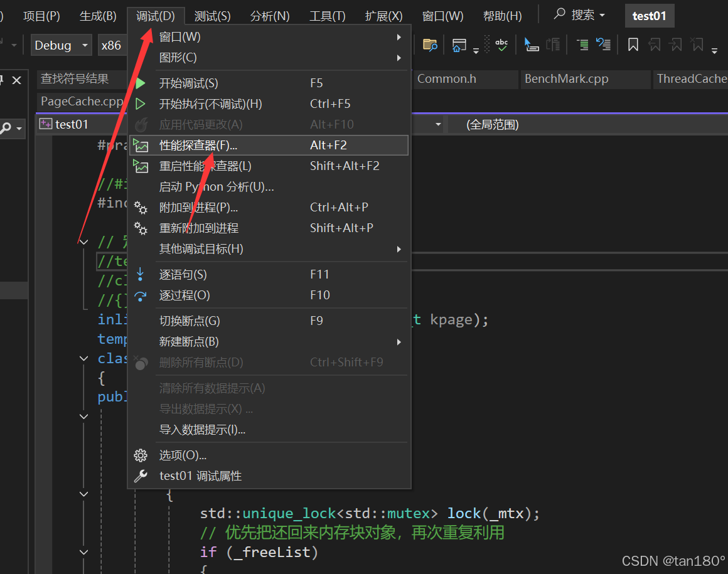Screen dimensions: 728x574
Task: Click the select-element cursor toolbar icon
Action: [x=531, y=45]
